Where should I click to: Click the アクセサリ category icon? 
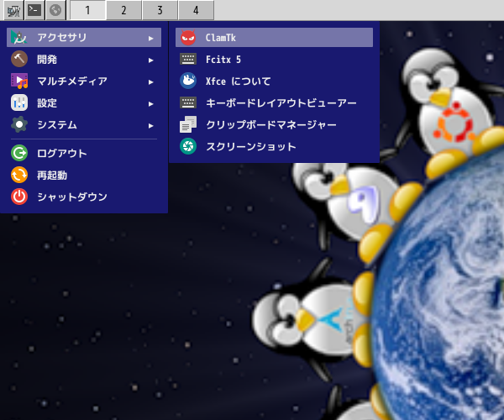click(19, 37)
